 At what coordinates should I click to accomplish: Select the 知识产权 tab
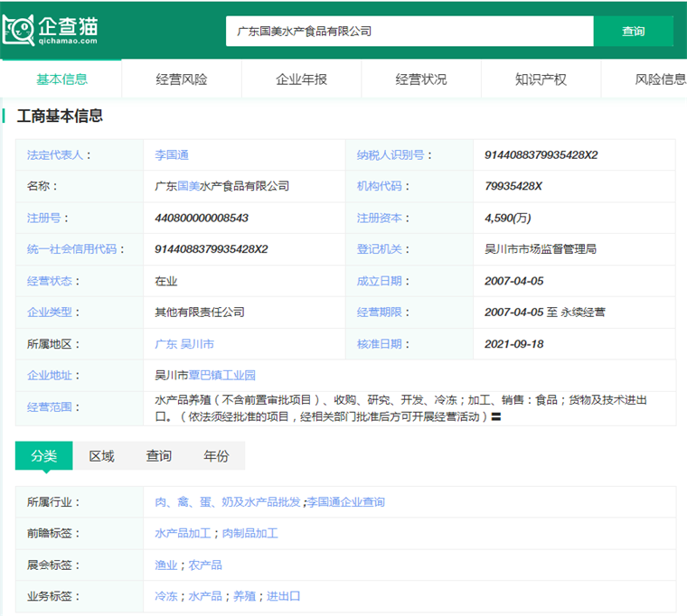point(541,79)
